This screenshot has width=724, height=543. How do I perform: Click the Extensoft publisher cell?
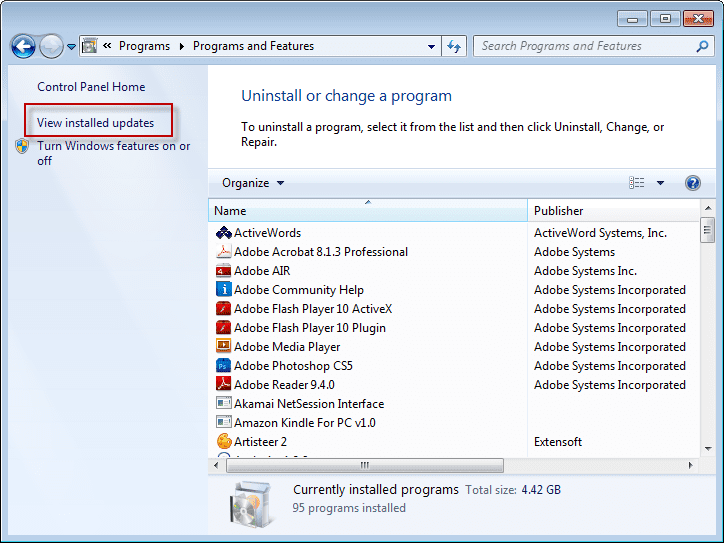[558, 442]
